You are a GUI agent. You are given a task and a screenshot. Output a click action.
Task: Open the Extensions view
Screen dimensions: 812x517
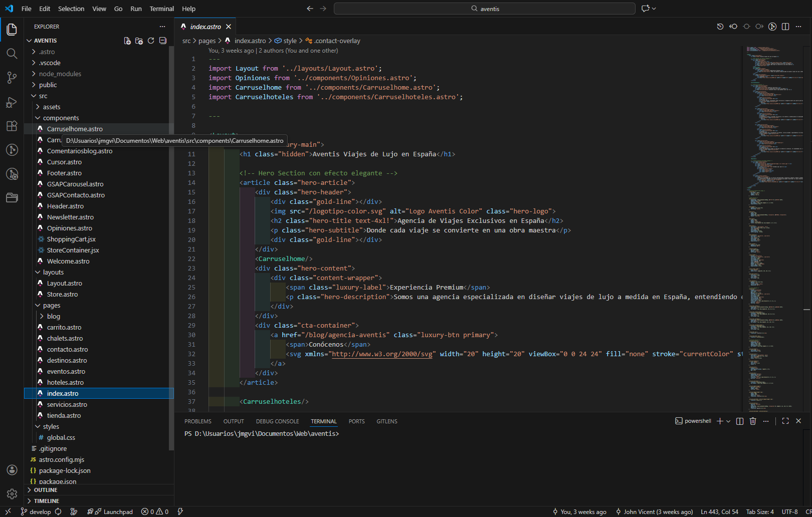coord(12,126)
